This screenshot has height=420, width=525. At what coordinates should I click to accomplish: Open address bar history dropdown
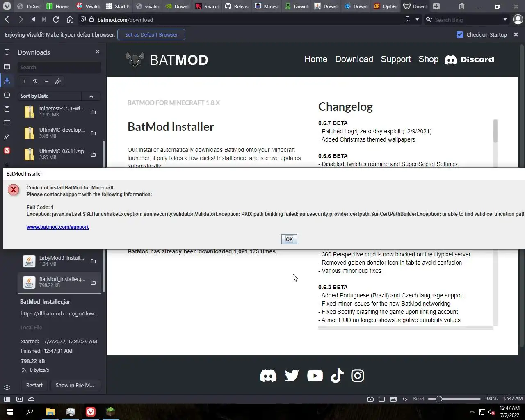417,19
